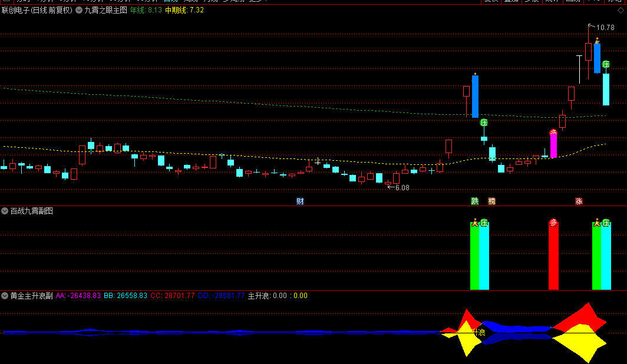Image resolution: width=627 pixels, height=364 pixels.
Task: Click the green 跌 badge on timeline
Action: 474,201
